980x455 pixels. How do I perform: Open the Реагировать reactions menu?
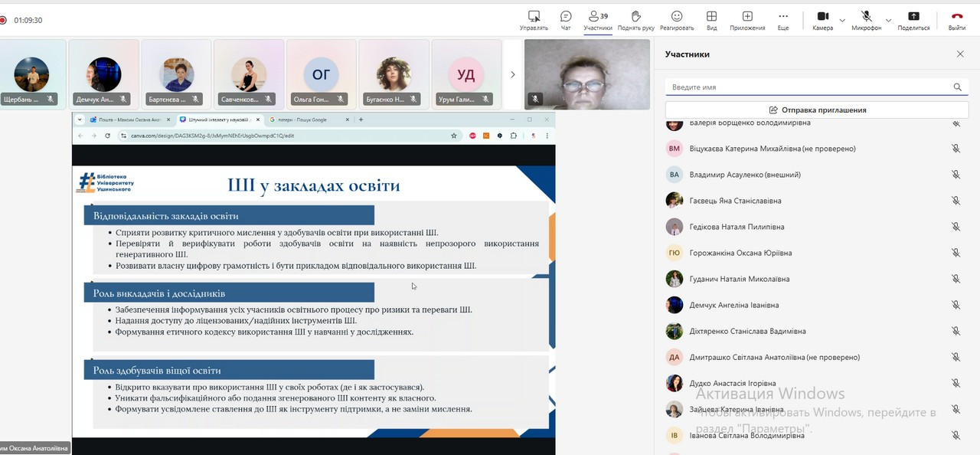pos(677,20)
